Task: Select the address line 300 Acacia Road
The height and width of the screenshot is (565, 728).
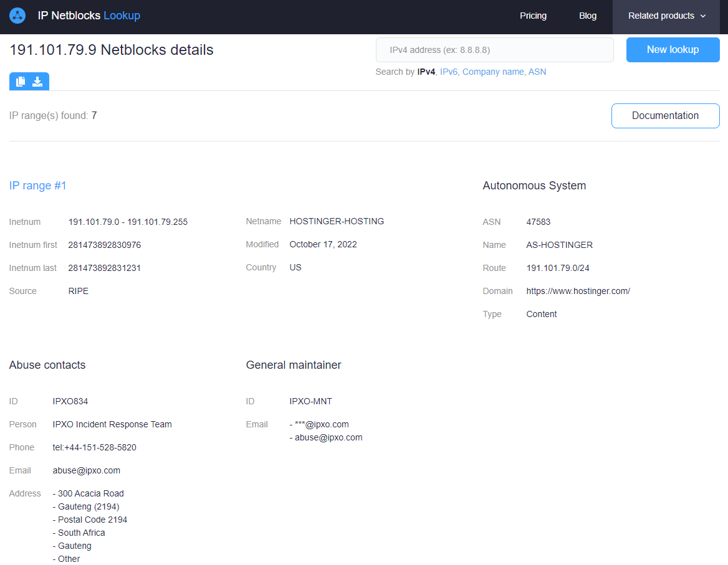Action: point(90,493)
